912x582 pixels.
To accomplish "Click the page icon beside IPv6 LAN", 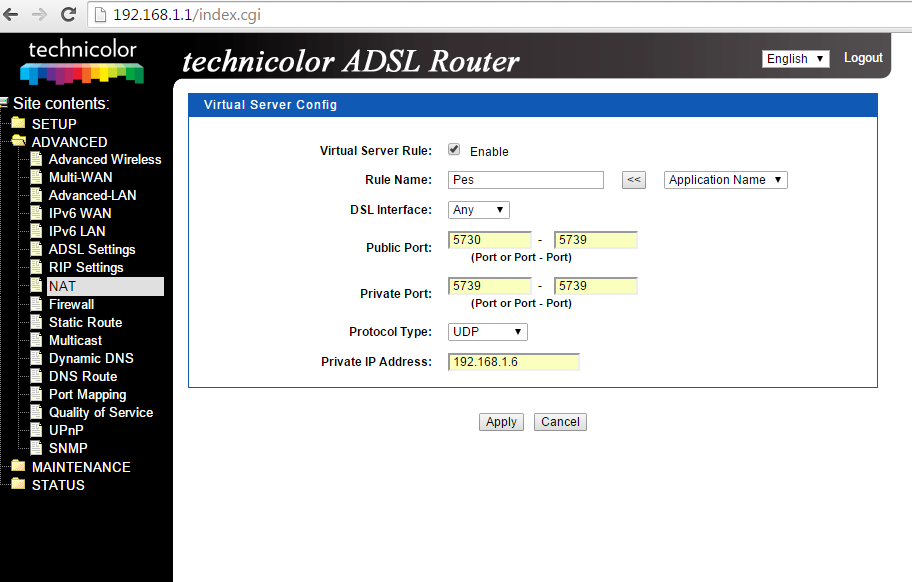I will (36, 231).
